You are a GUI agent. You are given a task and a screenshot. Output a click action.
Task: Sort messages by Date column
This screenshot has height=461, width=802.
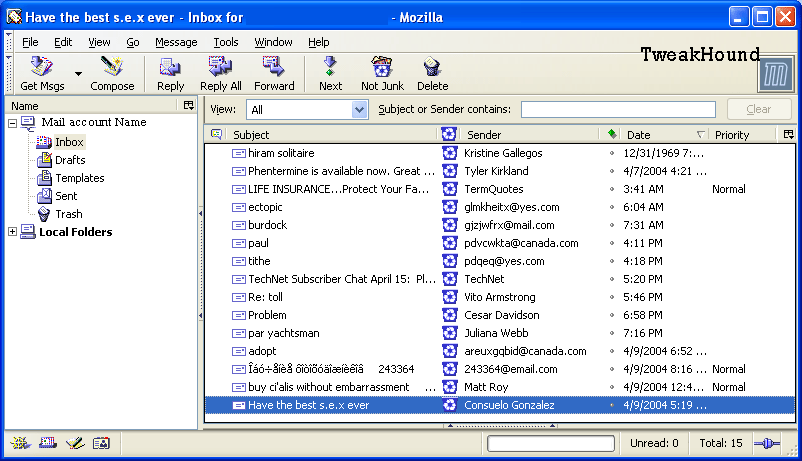click(x=665, y=135)
